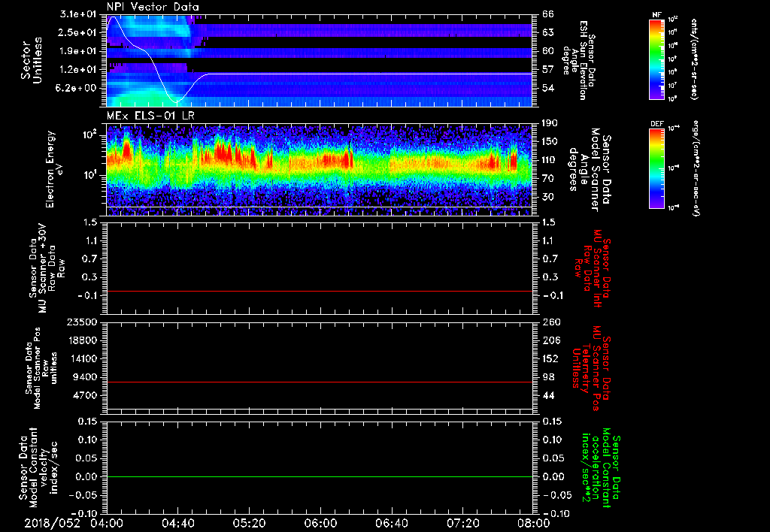Click the 'NF' label above color bar

pos(656,15)
